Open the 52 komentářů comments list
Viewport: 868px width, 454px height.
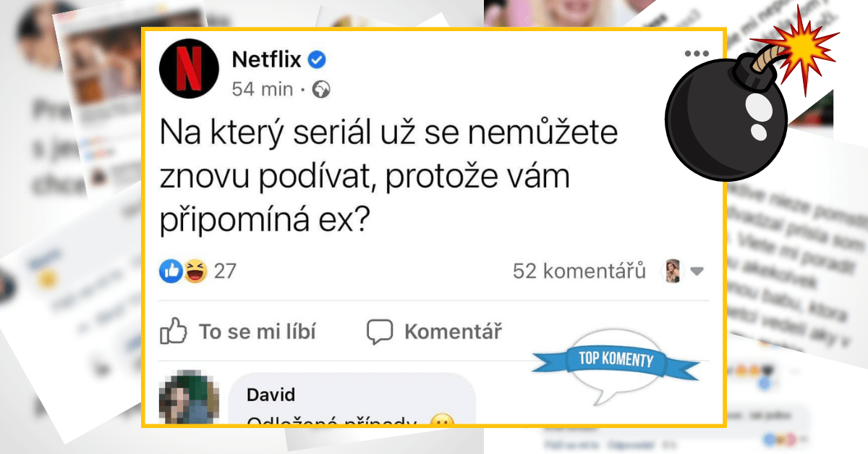(579, 272)
